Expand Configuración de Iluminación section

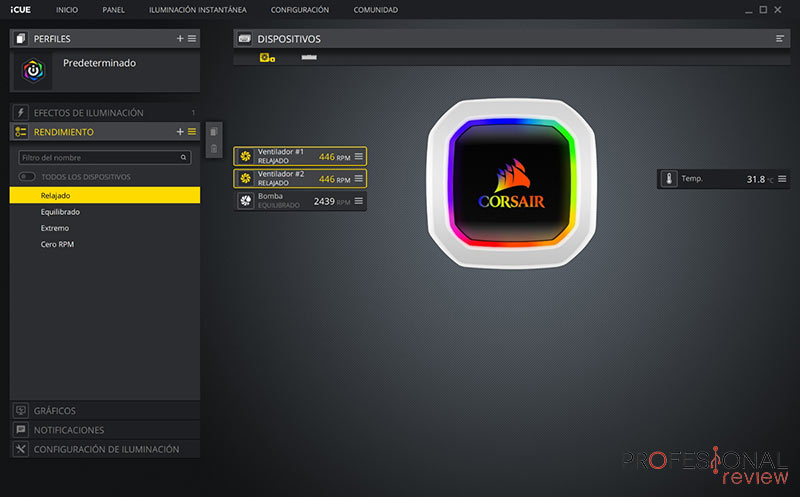point(105,450)
